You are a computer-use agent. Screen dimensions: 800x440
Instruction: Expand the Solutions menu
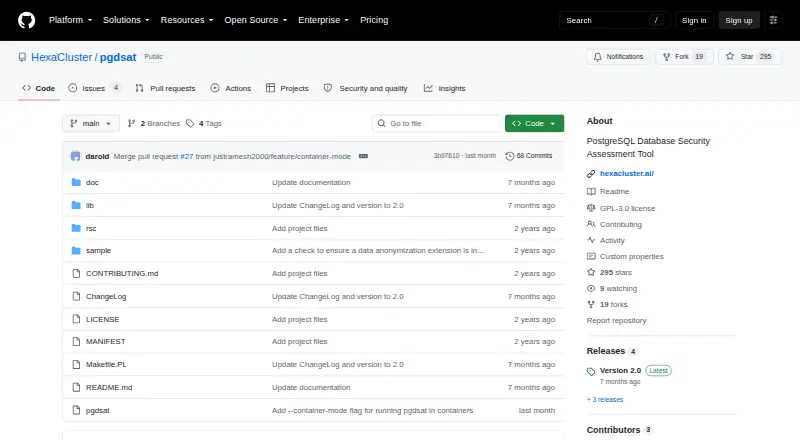(126, 20)
